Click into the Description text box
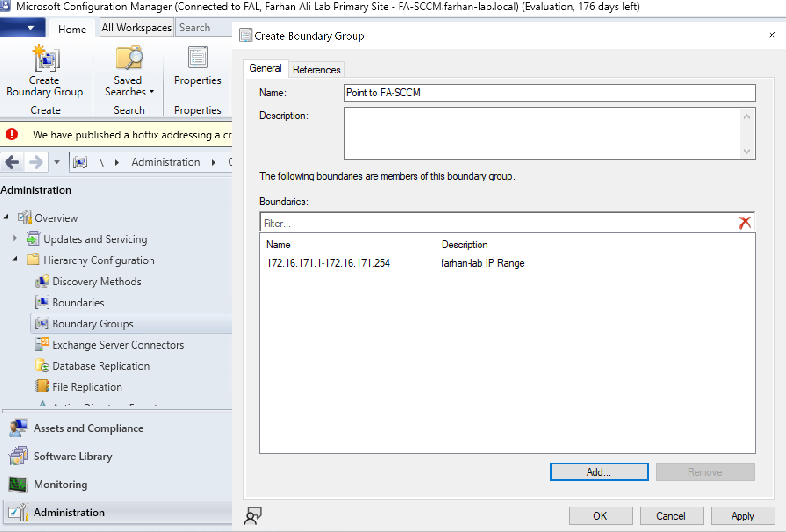The image size is (786, 532). click(541, 133)
